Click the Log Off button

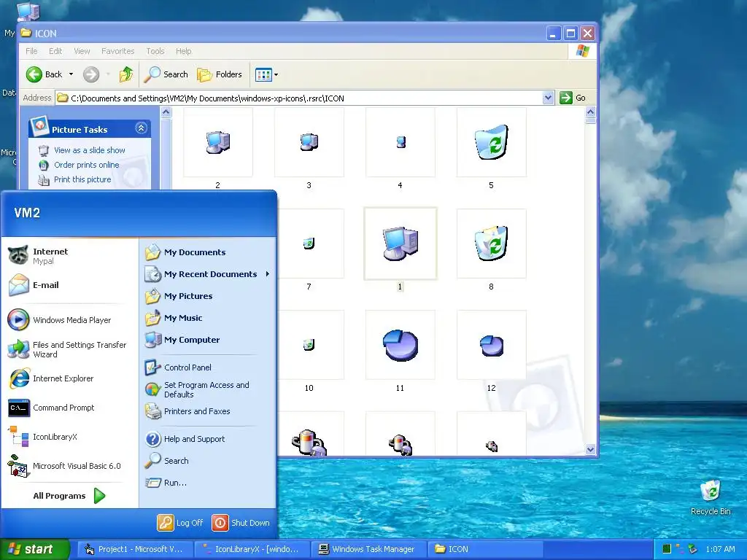click(x=180, y=522)
